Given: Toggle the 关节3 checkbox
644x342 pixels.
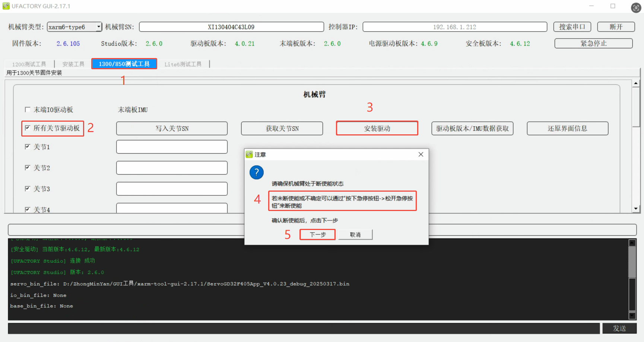Looking at the screenshot, I should tap(28, 189).
